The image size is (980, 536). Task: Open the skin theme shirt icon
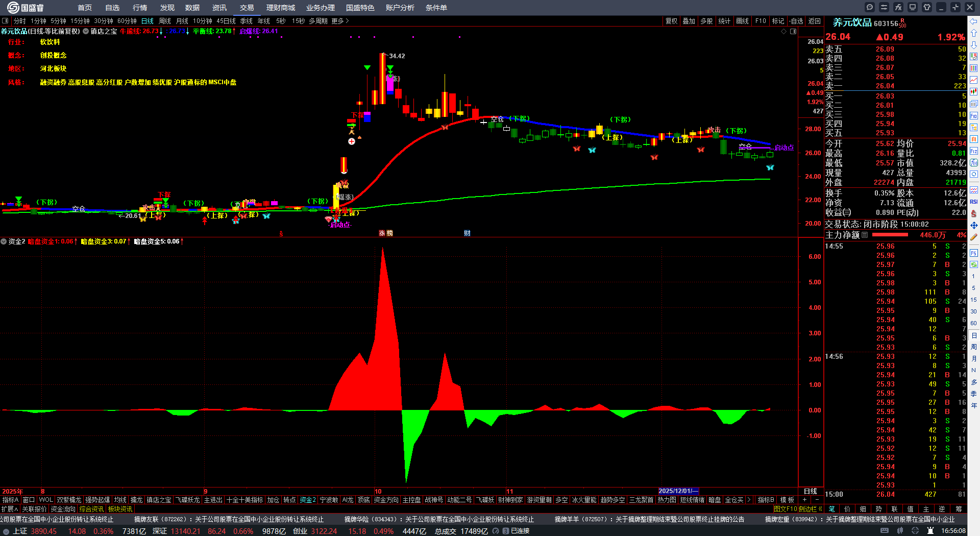[927, 7]
